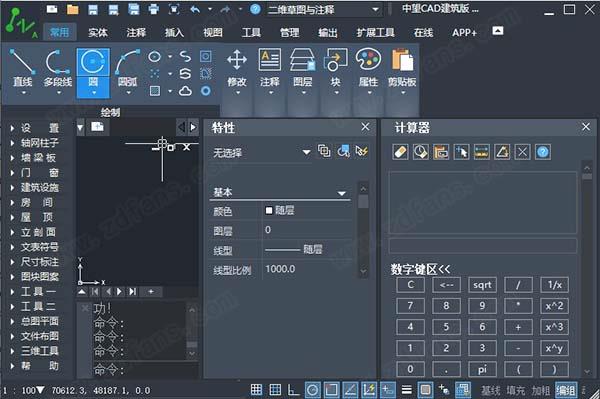Click the Print icon in quick access bar
This screenshot has width=600, height=399.
coord(153,9)
